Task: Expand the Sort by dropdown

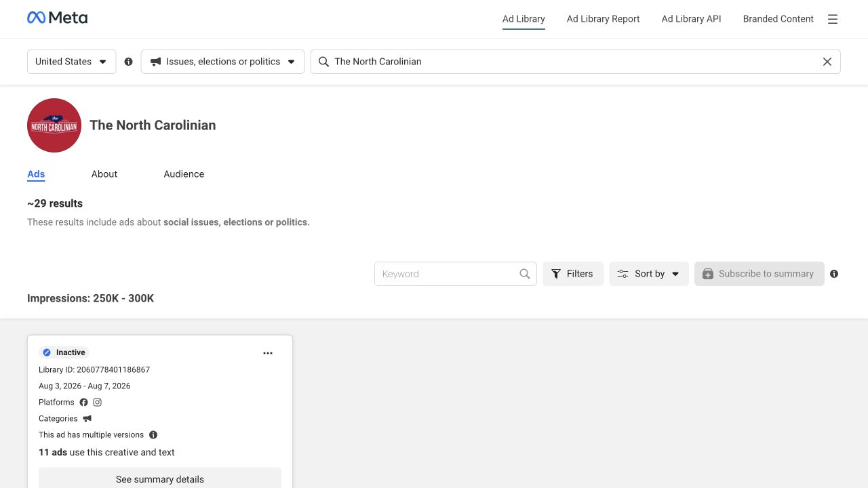Action: tap(649, 274)
